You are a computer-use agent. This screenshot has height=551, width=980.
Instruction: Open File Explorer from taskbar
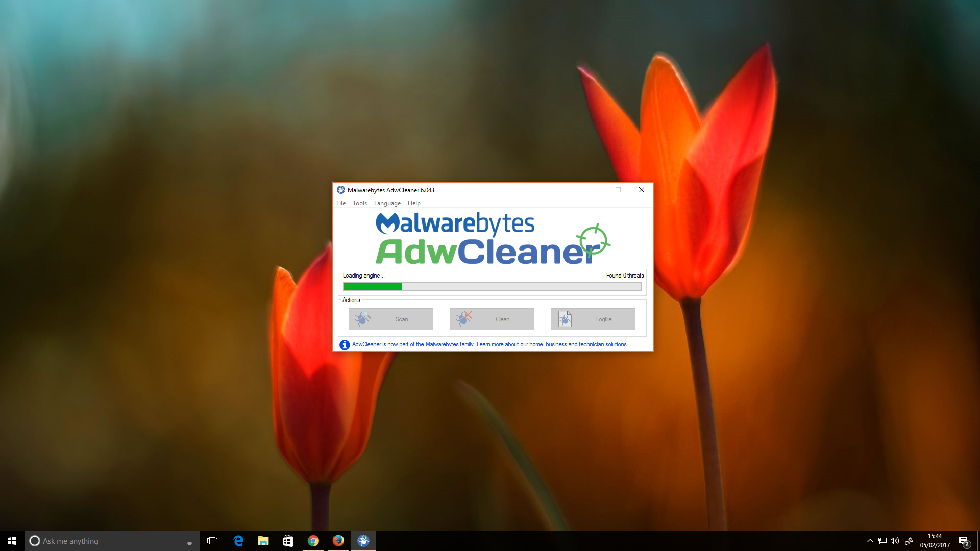coord(263,541)
